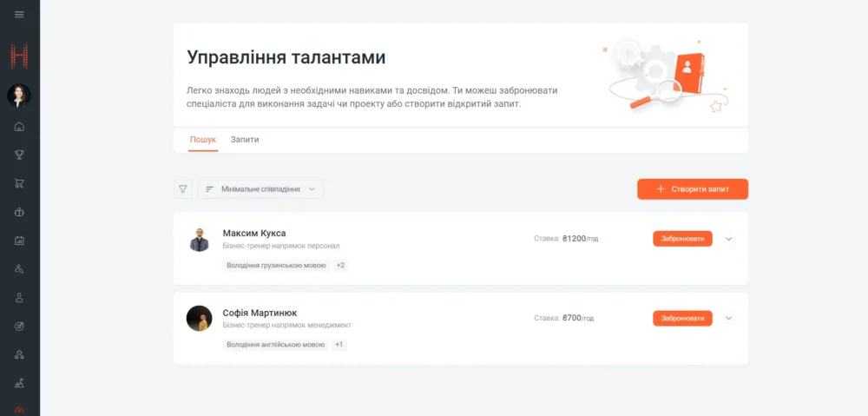Expand Софія Мартинюк details chevron
The width and height of the screenshot is (868, 416).
728,319
